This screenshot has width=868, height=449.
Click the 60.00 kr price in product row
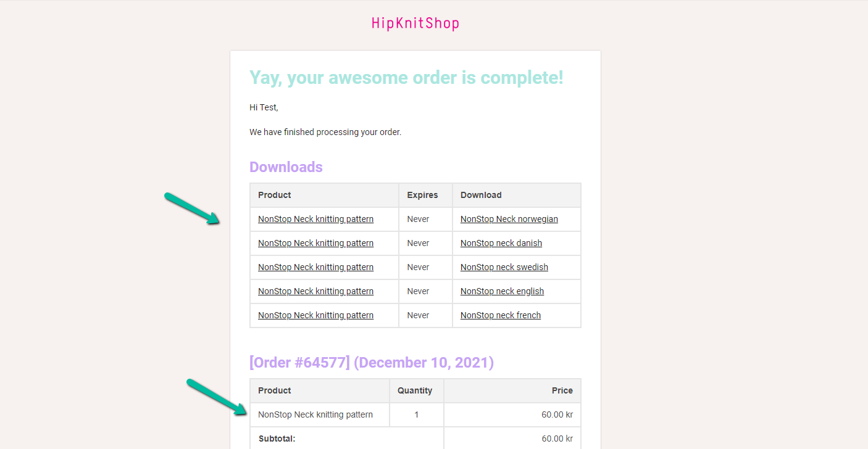click(x=557, y=414)
